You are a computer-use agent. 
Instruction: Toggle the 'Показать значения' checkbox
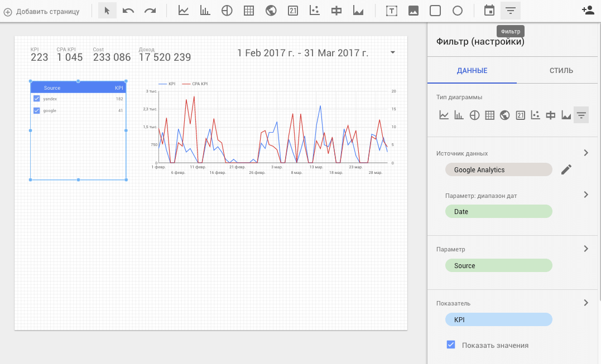pos(451,345)
